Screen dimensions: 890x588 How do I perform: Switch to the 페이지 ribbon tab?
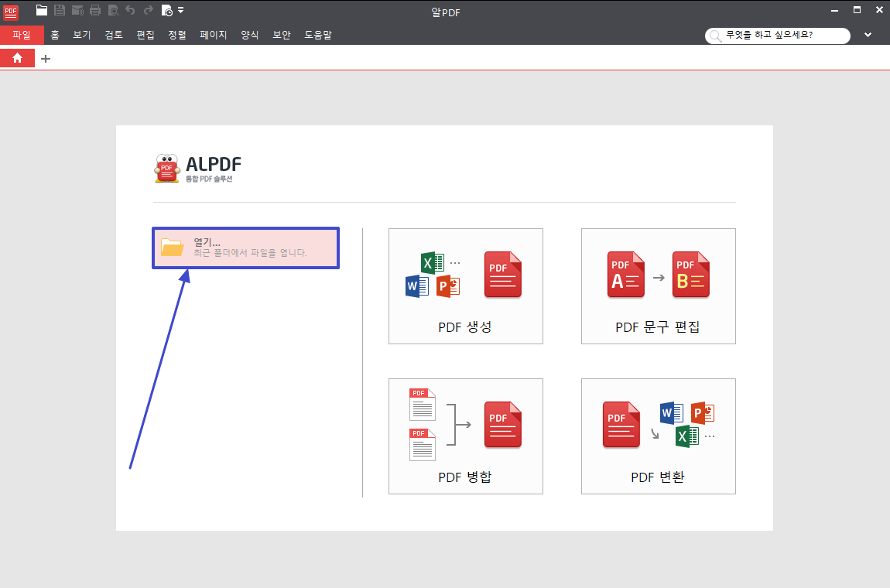[214, 35]
